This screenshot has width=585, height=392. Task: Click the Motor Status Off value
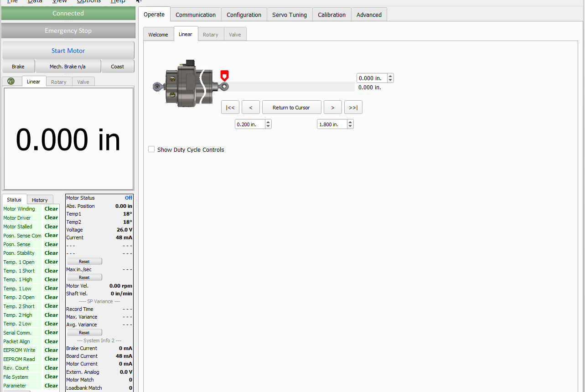[129, 198]
